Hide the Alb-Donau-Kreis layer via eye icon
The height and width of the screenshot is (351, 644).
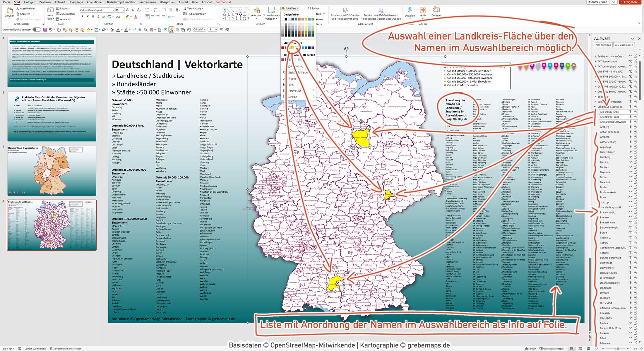tap(630, 112)
